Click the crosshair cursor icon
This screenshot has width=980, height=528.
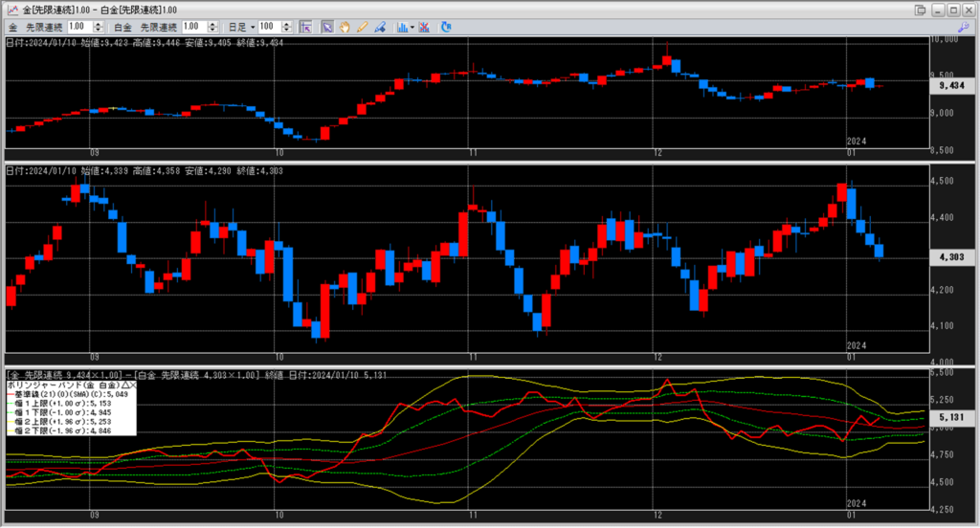point(304,27)
